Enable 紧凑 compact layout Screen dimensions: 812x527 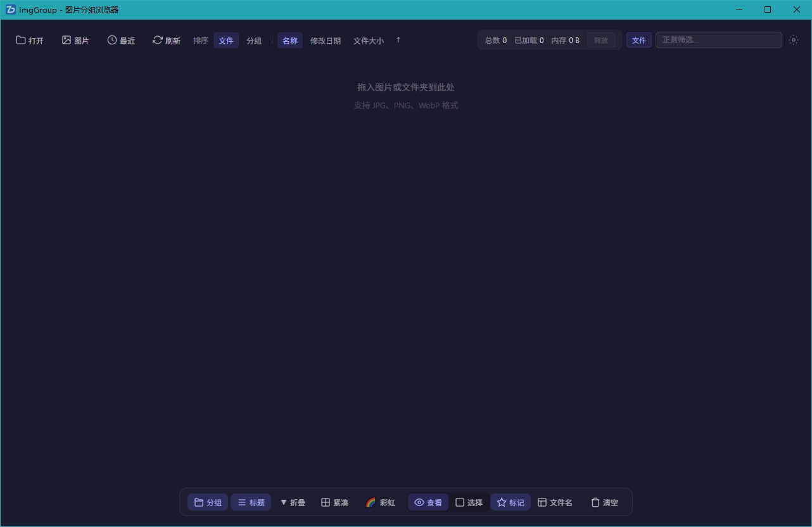pos(334,502)
